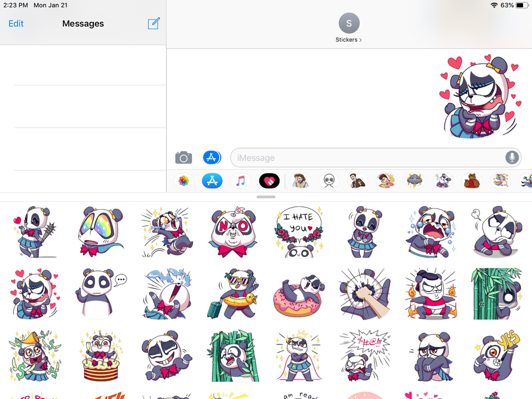
Task: Open the App Store in app drawer
Action: tap(212, 180)
